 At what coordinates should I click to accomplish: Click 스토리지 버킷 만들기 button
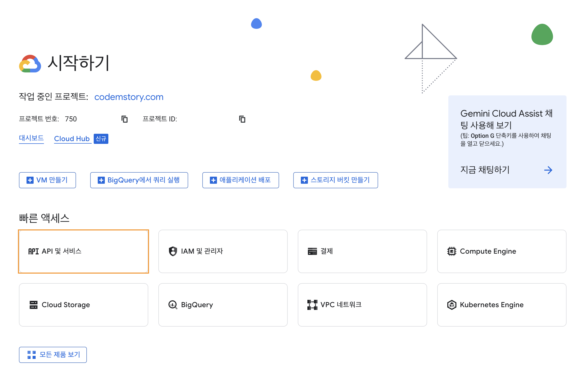point(335,180)
